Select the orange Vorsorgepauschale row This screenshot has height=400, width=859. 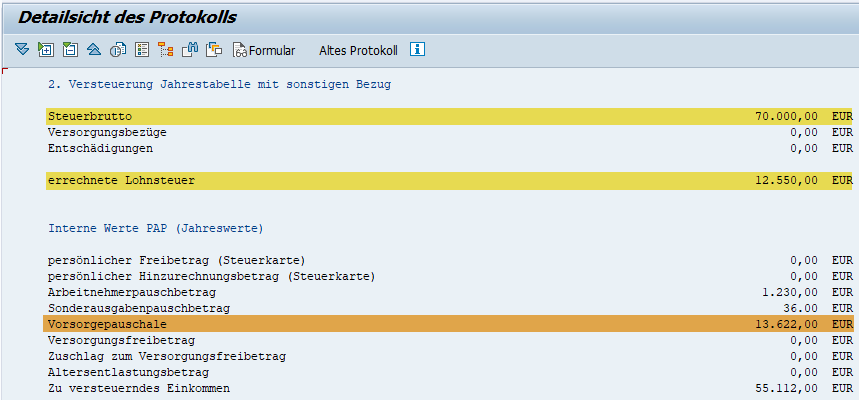[x=449, y=324]
